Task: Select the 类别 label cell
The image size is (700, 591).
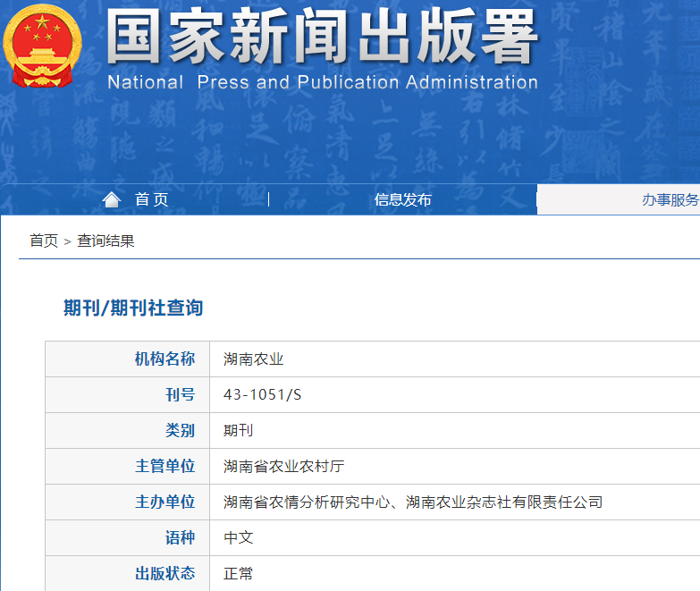Action: pyautogui.click(x=128, y=430)
